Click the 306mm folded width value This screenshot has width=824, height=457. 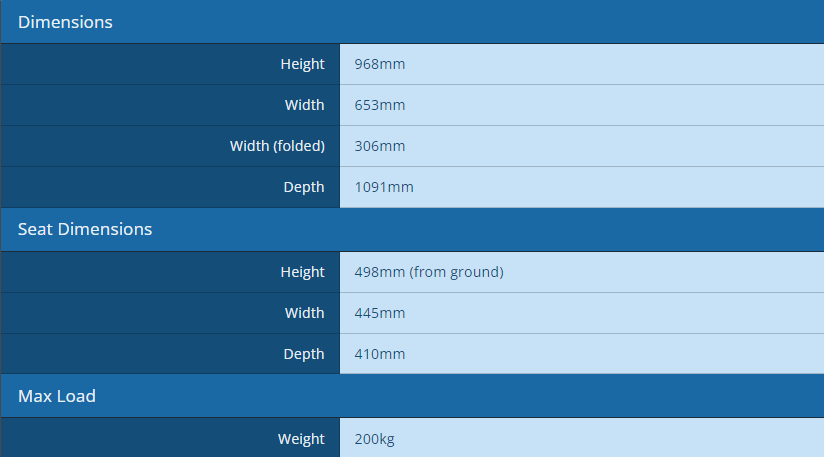(x=380, y=146)
